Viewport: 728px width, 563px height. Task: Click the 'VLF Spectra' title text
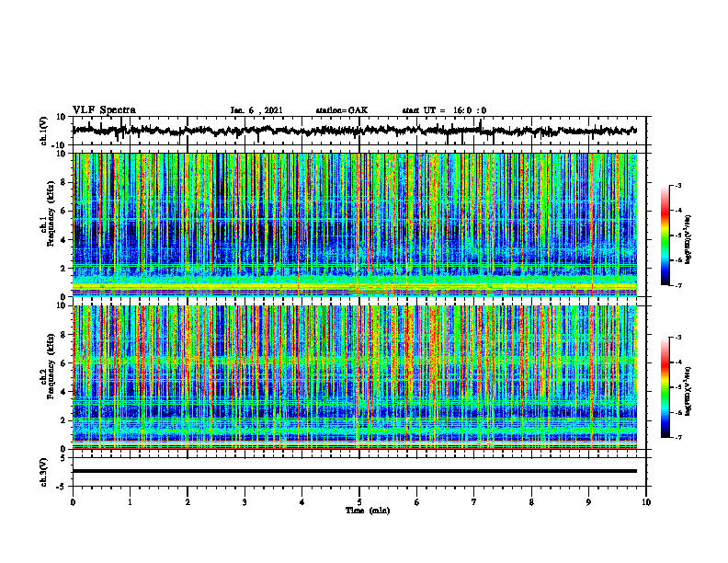(104, 110)
